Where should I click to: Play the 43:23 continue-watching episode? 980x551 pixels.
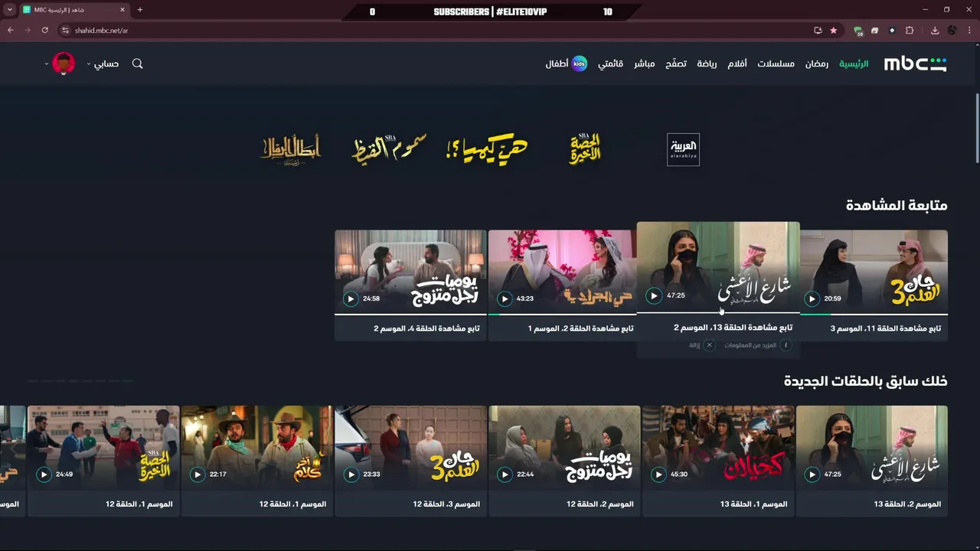(504, 298)
